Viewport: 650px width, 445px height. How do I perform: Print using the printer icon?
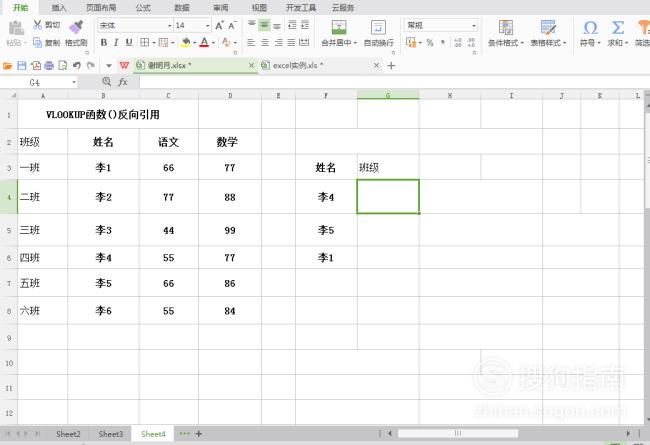[49, 66]
